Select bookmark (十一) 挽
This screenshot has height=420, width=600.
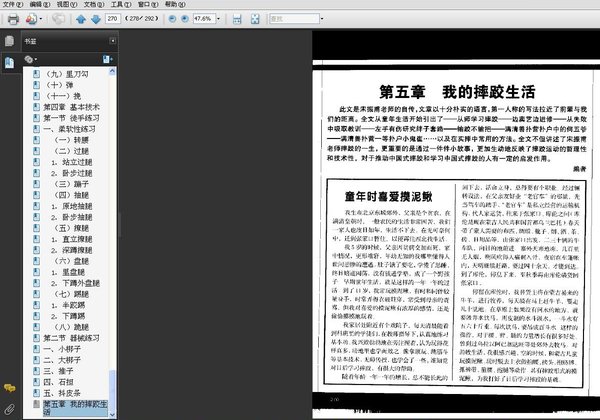63,96
